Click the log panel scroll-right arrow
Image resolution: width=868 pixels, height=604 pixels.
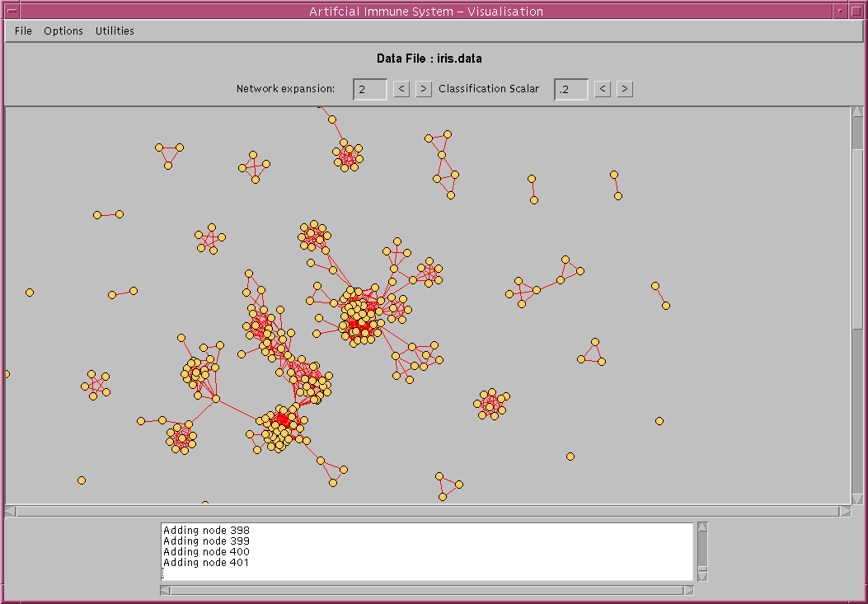click(688, 591)
